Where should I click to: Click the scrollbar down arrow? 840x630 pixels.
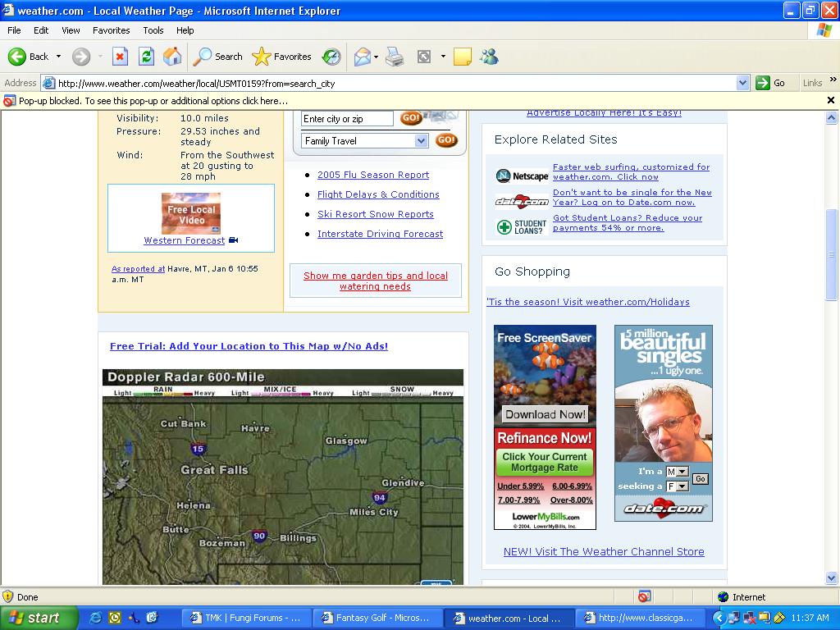[x=831, y=577]
